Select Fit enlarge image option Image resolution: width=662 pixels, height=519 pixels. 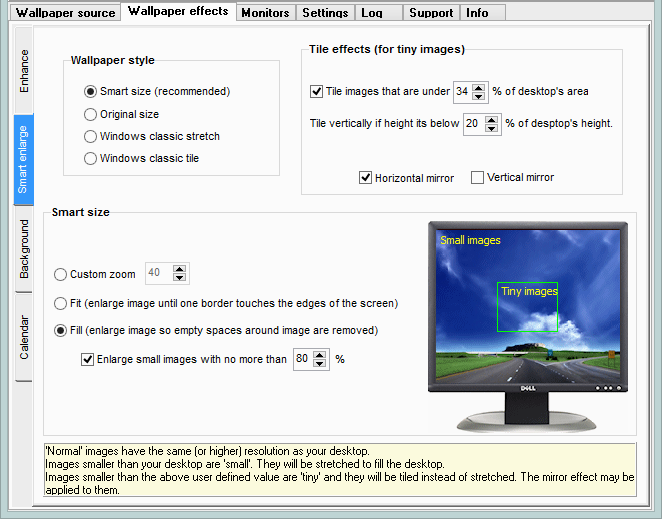coord(61,303)
